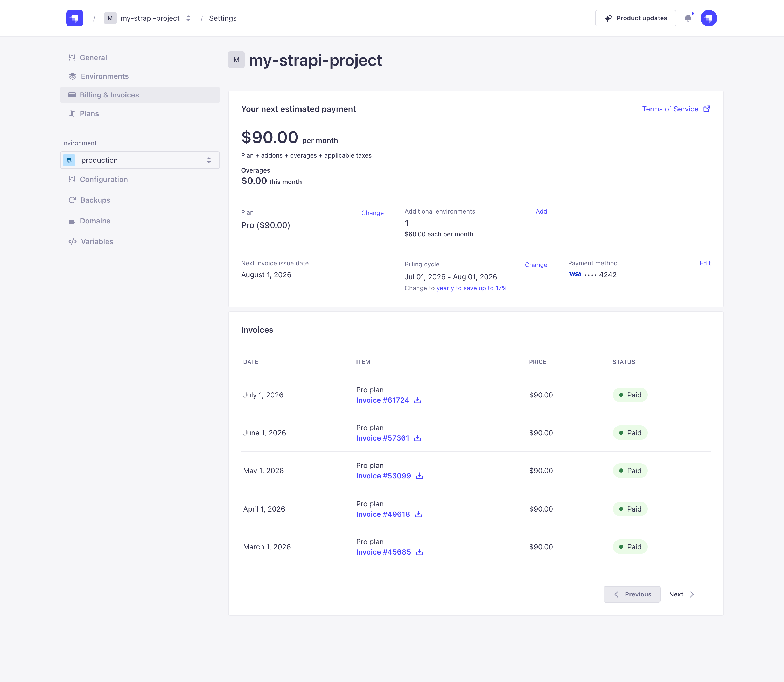Click Add for additional environments
The height and width of the screenshot is (682, 784).
tap(541, 212)
